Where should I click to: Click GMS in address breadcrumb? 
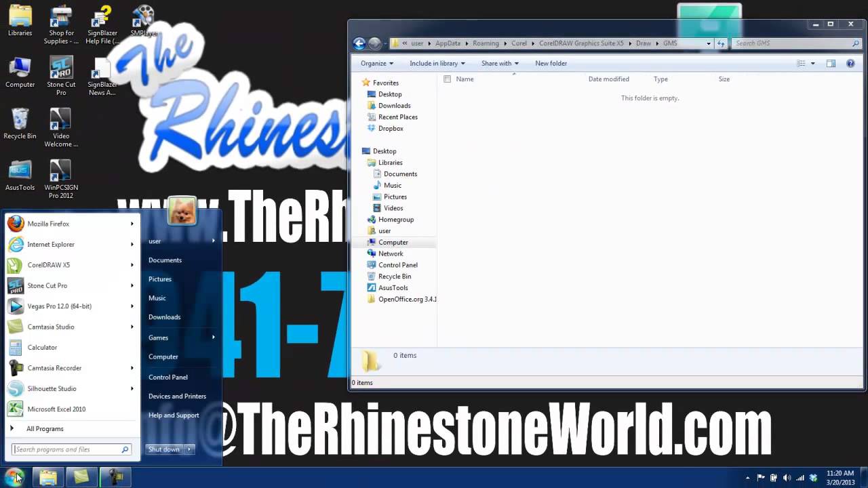pos(670,43)
